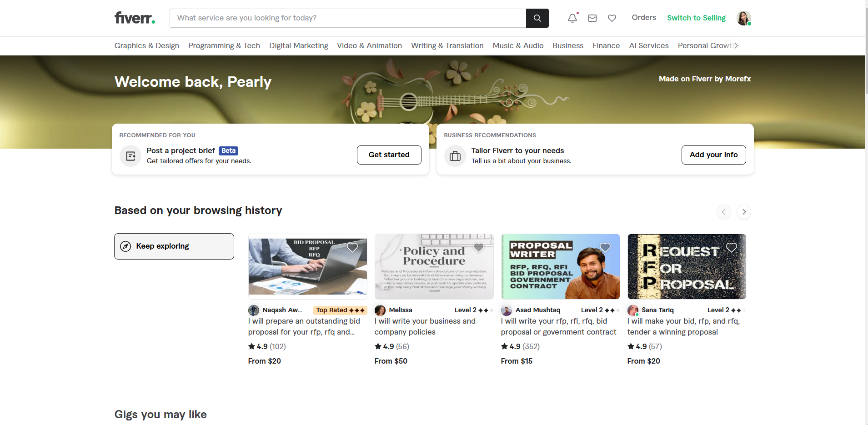Open Finance category
868x425 pixels.
pos(606,45)
